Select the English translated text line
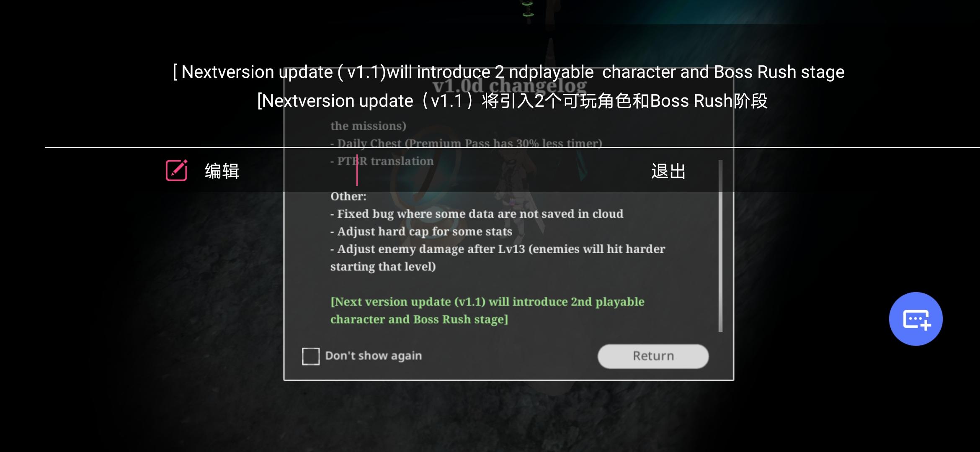The width and height of the screenshot is (980, 452). pyautogui.click(x=508, y=72)
